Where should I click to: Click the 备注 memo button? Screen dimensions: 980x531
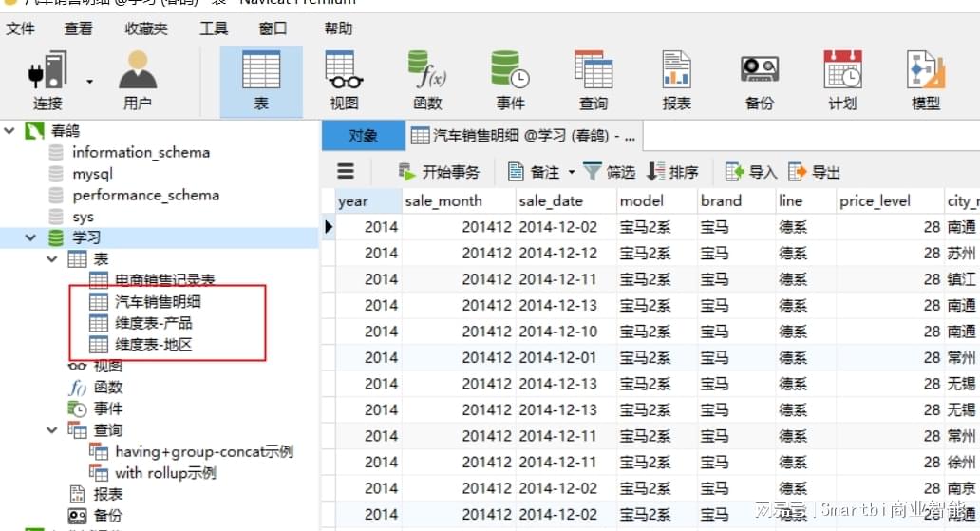pyautogui.click(x=535, y=171)
